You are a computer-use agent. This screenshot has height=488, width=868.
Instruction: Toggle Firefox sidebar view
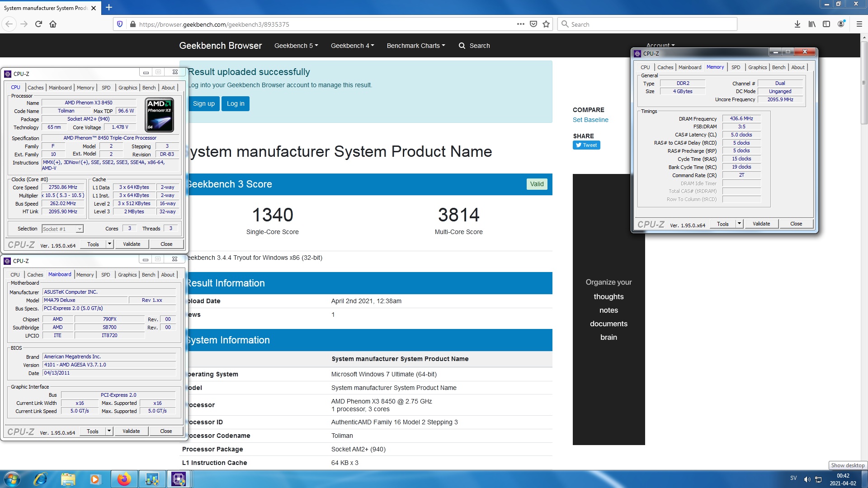(826, 24)
